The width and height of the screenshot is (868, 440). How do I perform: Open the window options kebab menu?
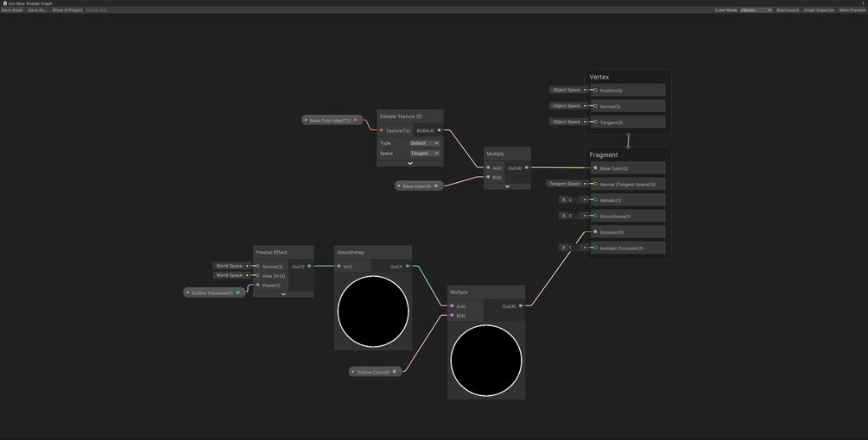[863, 3]
